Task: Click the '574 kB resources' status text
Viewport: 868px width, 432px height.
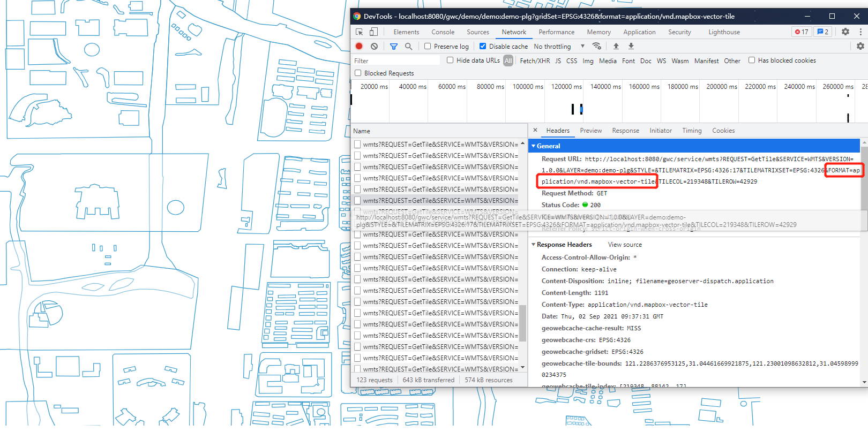Action: pos(489,380)
